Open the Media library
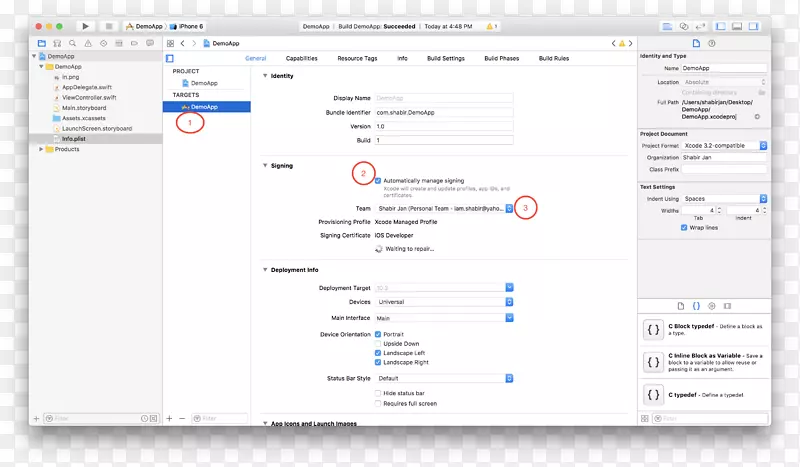 click(x=728, y=306)
